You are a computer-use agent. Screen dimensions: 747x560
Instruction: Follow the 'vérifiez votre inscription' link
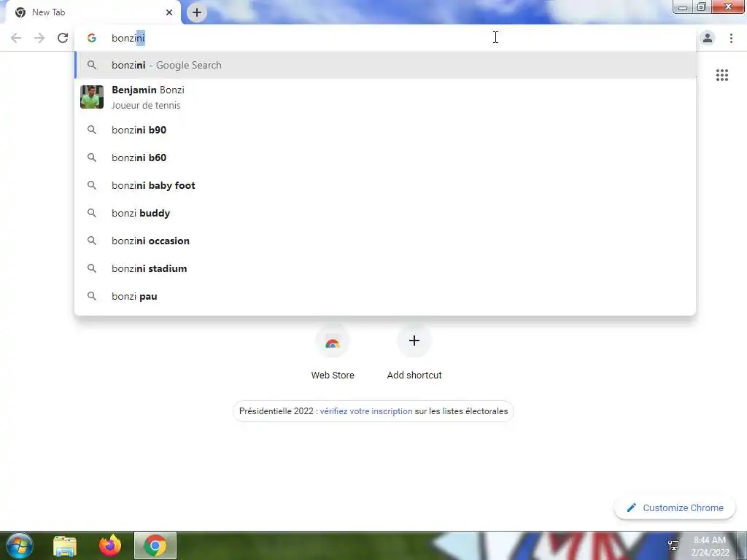(366, 411)
